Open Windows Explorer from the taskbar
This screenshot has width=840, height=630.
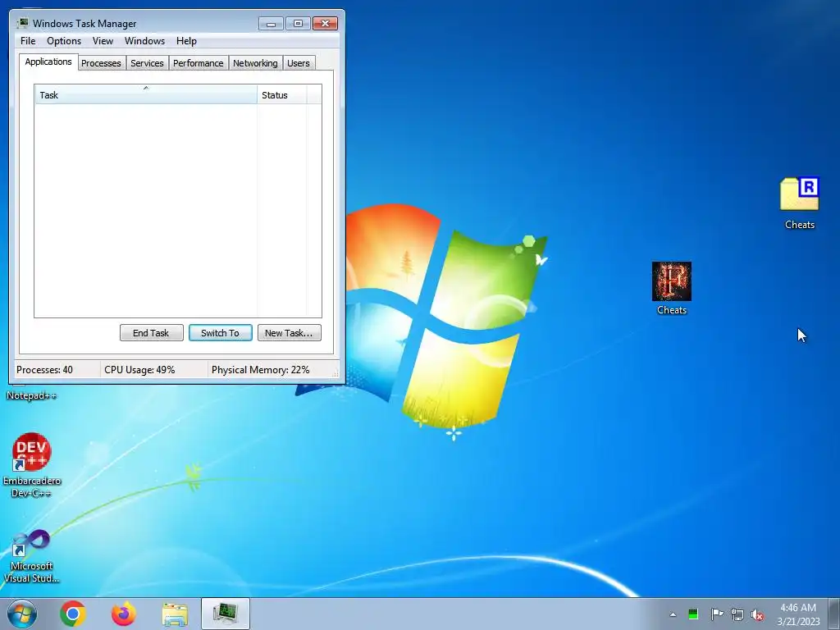point(175,614)
